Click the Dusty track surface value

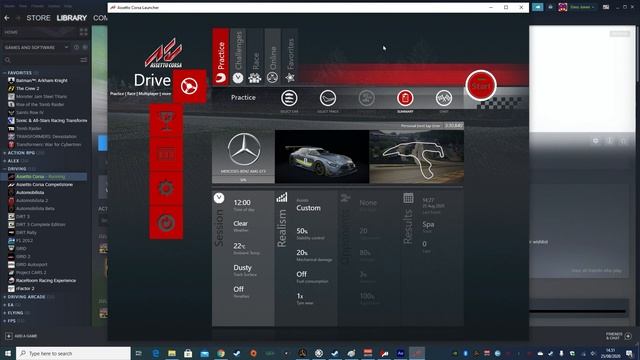(242, 268)
